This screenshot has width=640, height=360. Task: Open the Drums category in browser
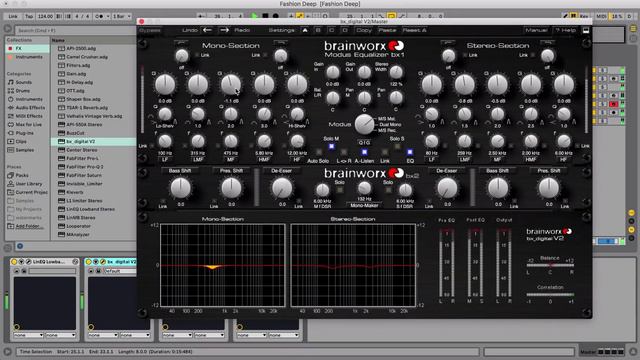click(x=23, y=91)
